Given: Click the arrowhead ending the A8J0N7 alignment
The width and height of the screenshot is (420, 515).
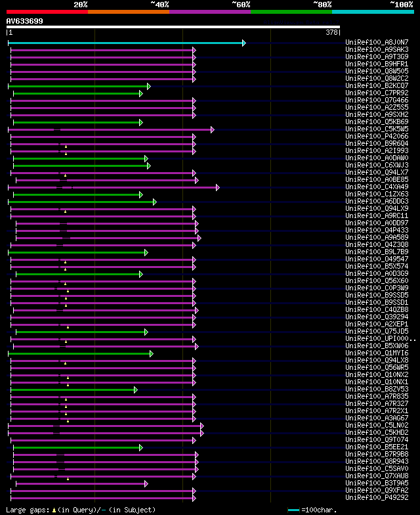Looking at the screenshot, I should [244, 43].
